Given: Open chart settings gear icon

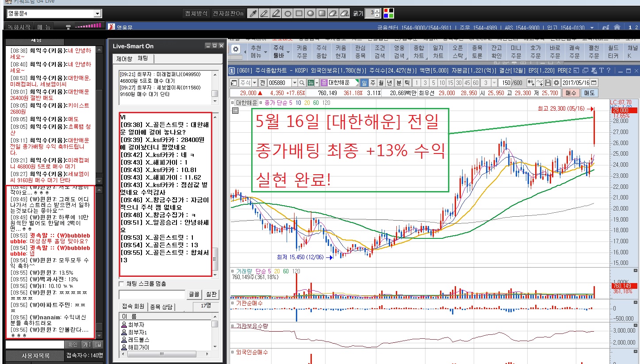Looking at the screenshot, I should pos(556,83).
